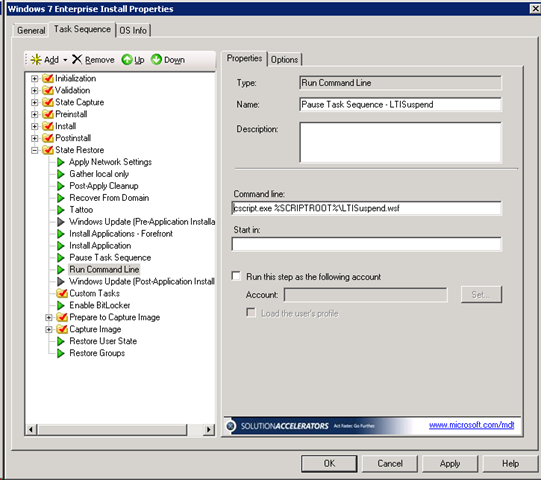Click the State Capture folder icon
Image resolution: width=541 pixels, height=480 pixels.
click(48, 102)
